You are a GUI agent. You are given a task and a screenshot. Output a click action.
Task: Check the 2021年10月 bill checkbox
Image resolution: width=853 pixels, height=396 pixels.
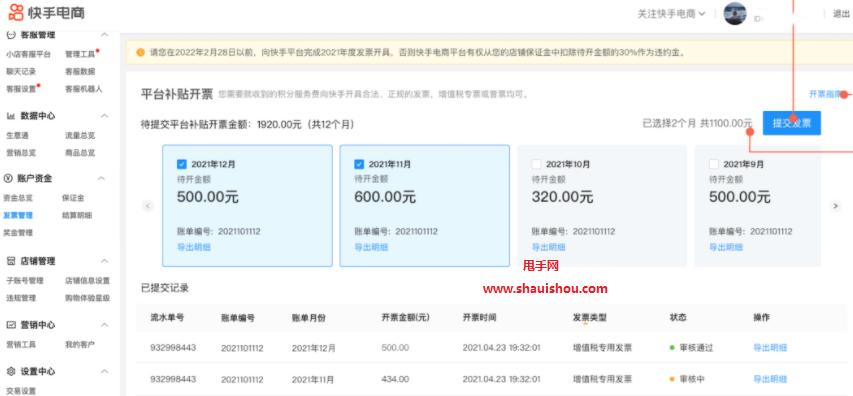536,164
